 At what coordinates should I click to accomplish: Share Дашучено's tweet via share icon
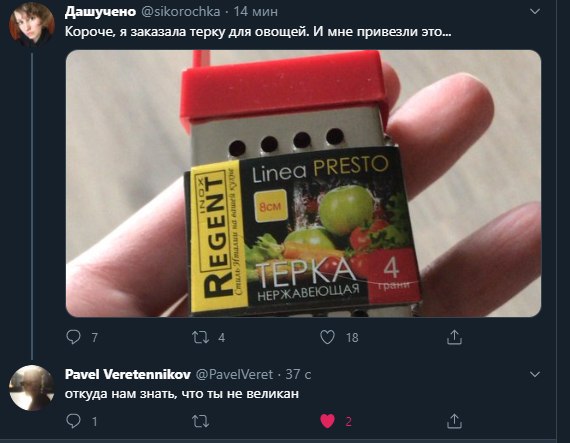[454, 337]
